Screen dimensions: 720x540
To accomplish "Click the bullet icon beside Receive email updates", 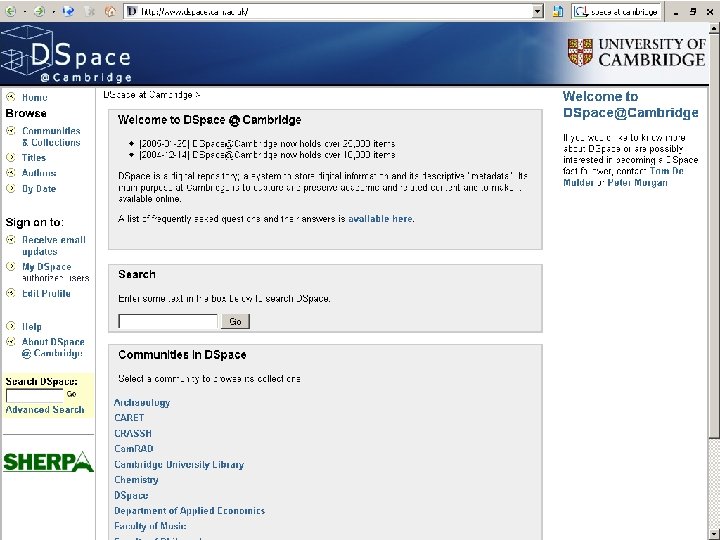I will click(x=11, y=239).
